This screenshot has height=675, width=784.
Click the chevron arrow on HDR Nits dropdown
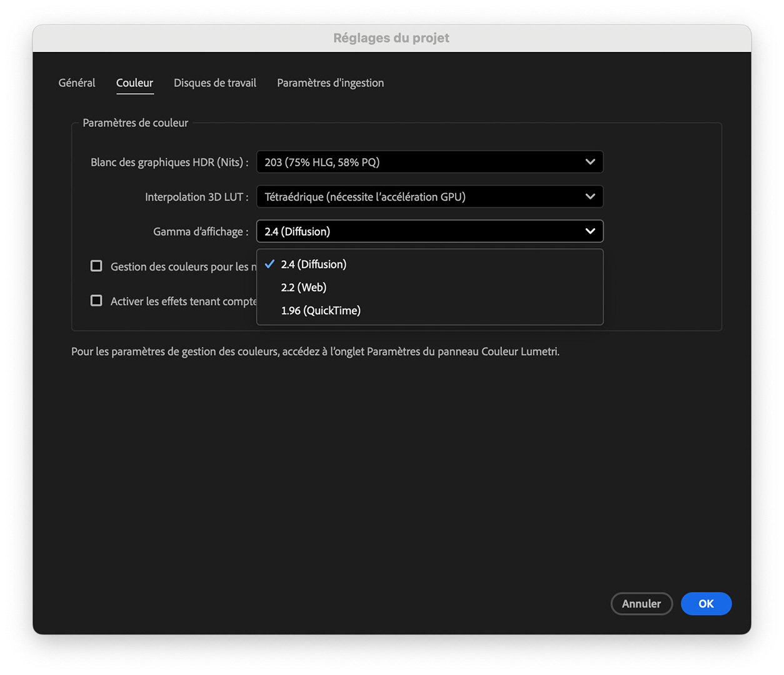coord(590,162)
